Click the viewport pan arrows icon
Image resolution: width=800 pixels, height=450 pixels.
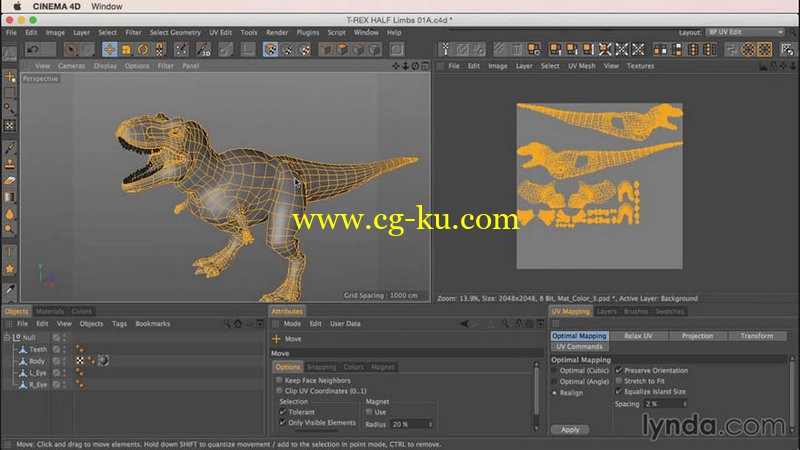coord(396,66)
